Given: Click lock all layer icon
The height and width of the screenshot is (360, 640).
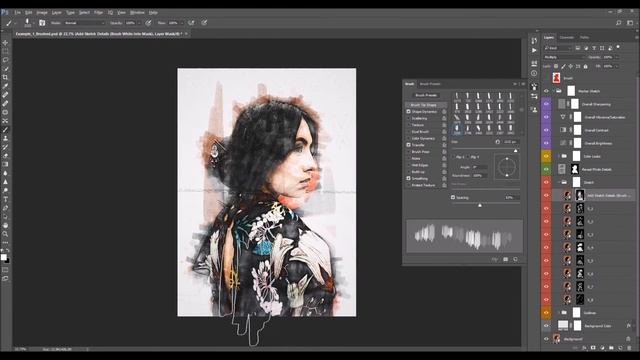Looking at the screenshot, I should point(586,66).
